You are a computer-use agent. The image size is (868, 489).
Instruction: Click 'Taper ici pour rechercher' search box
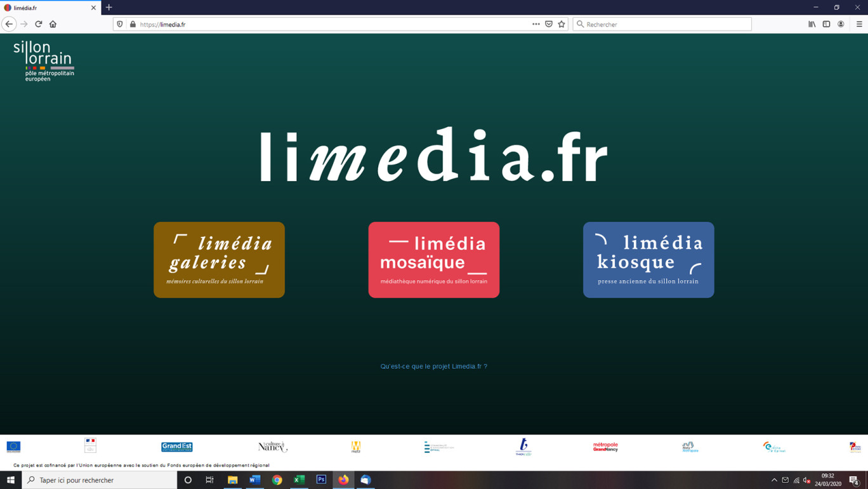pyautogui.click(x=100, y=480)
